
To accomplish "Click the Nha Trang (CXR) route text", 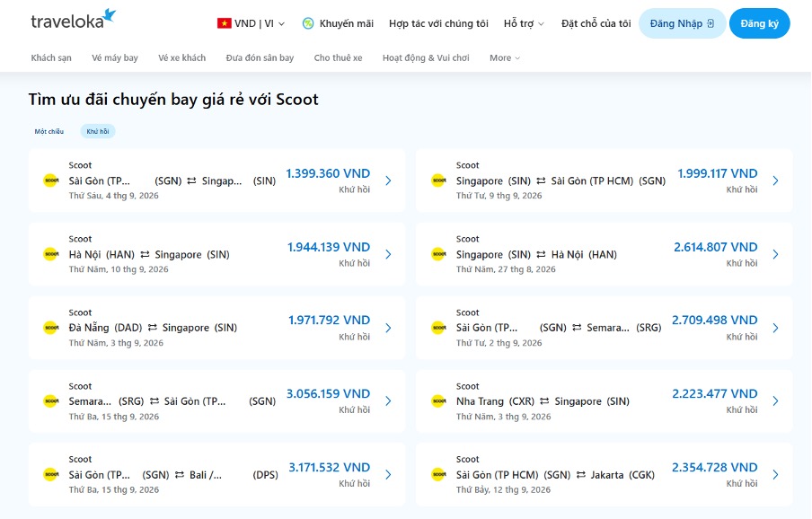I will tap(495, 401).
